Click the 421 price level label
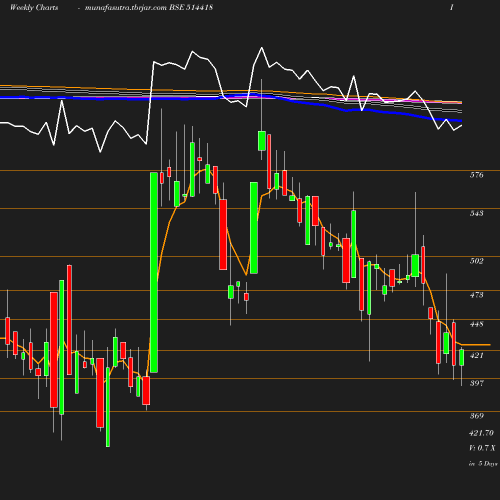Image resolution: width=500 pixels, height=500 pixels. click(x=476, y=355)
